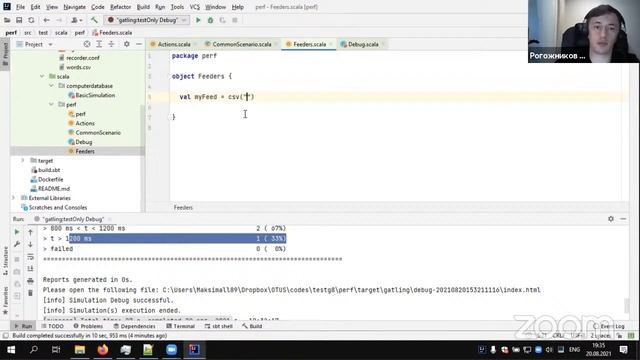Expand the target folder
640x360 pixels.
[23, 161]
